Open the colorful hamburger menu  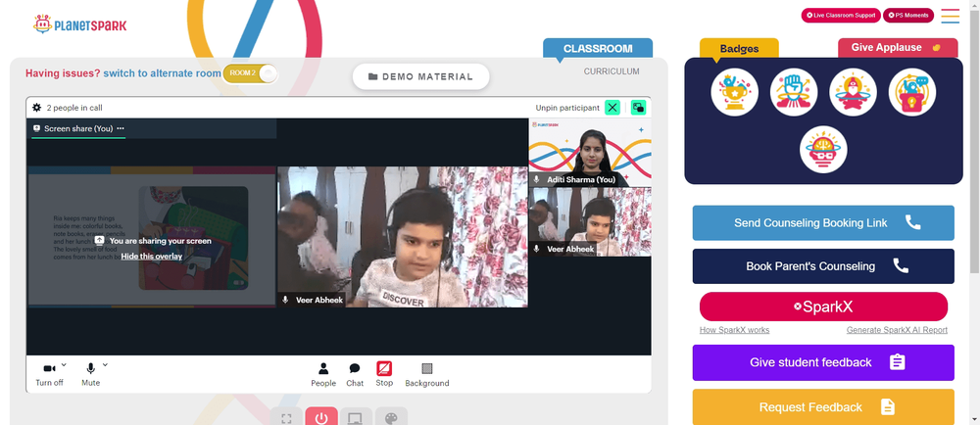(950, 16)
